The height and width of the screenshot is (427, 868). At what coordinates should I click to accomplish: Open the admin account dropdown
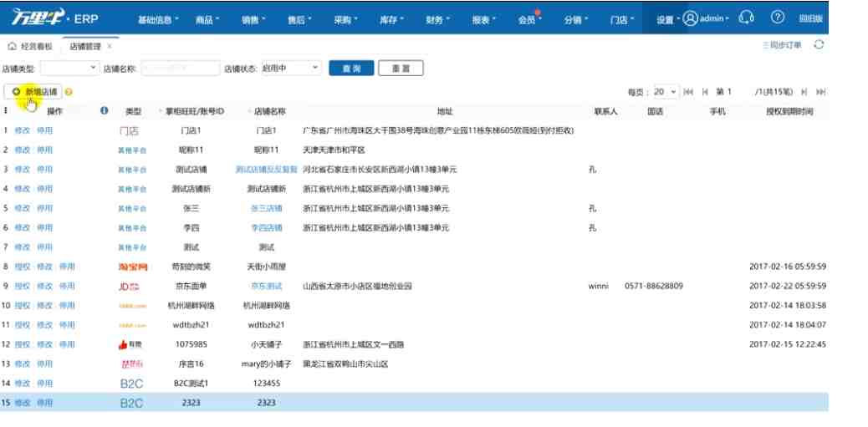pos(714,18)
